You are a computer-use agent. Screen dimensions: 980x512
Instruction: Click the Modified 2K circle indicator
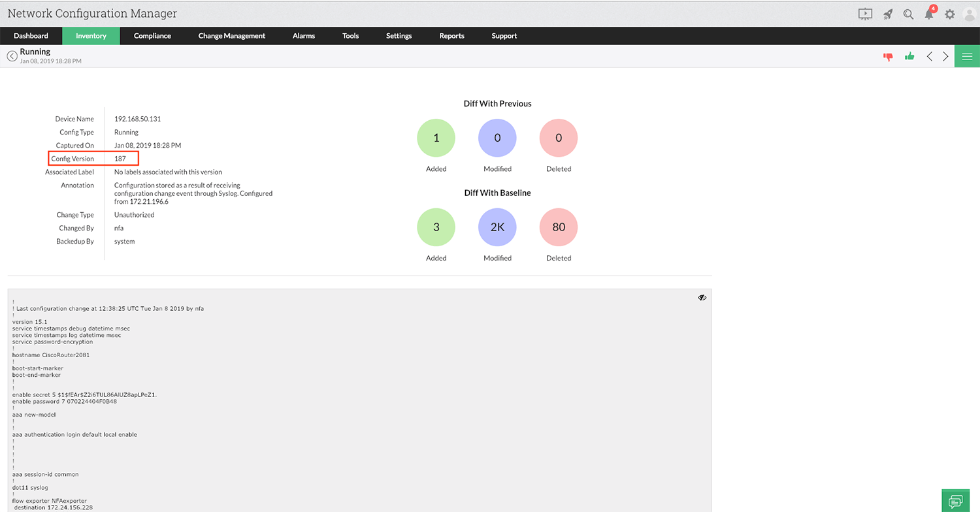pyautogui.click(x=497, y=227)
